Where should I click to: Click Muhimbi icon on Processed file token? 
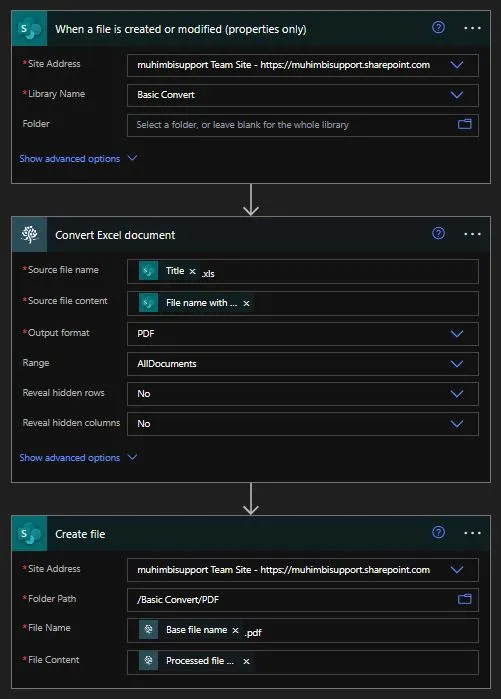148,661
